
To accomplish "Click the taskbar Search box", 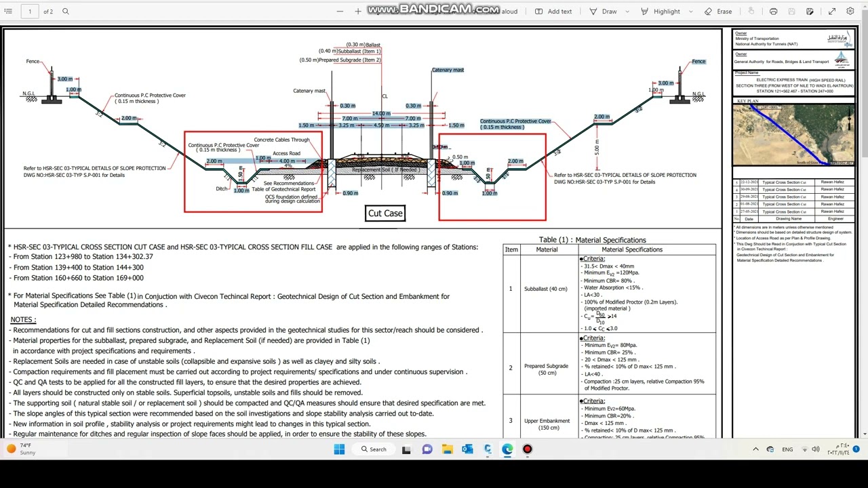I will (374, 449).
